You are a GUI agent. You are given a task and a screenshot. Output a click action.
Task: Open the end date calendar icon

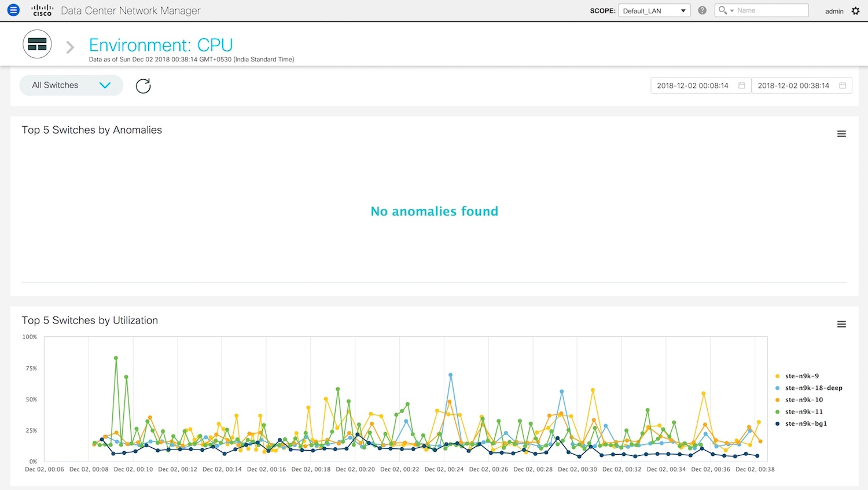click(843, 86)
